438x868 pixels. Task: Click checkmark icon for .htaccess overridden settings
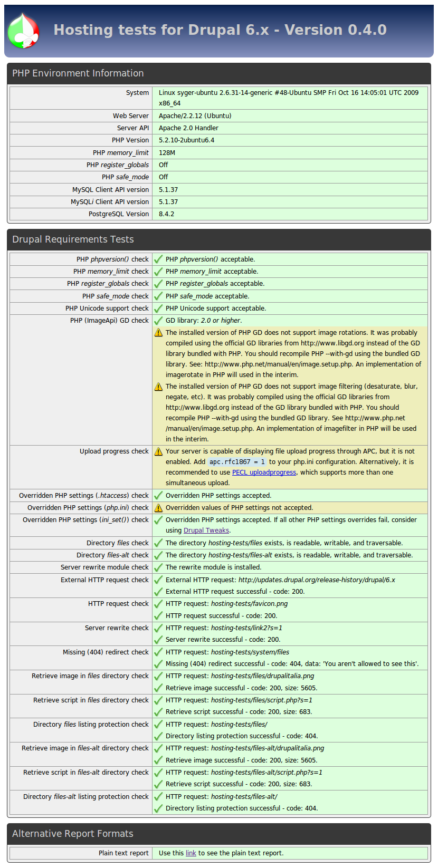(x=158, y=496)
